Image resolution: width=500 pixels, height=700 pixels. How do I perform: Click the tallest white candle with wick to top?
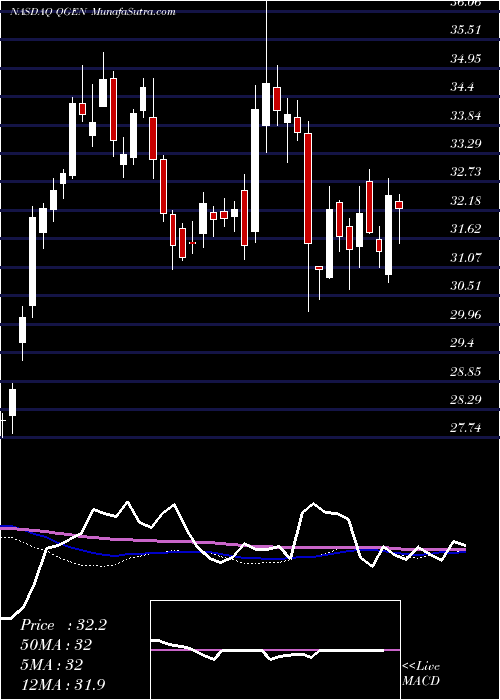(x=266, y=104)
